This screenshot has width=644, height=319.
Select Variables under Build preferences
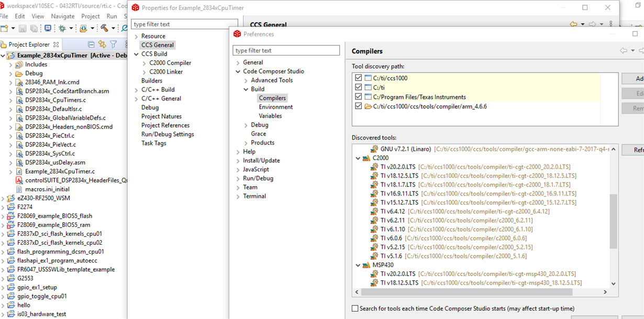pos(270,116)
